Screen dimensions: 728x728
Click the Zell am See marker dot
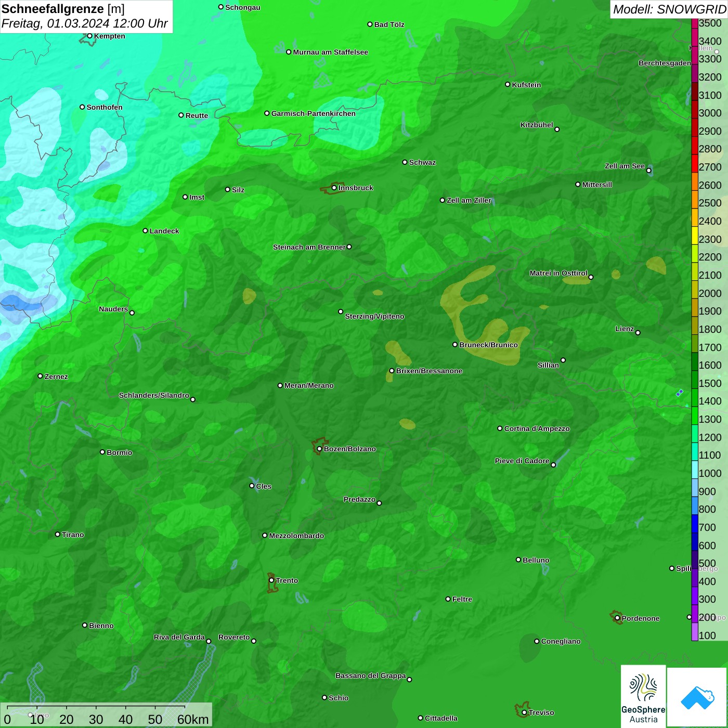pos(648,171)
